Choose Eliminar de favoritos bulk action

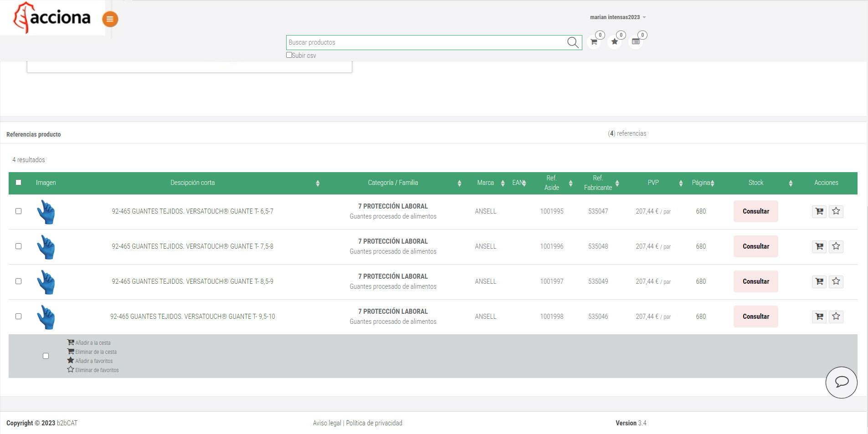tap(97, 370)
